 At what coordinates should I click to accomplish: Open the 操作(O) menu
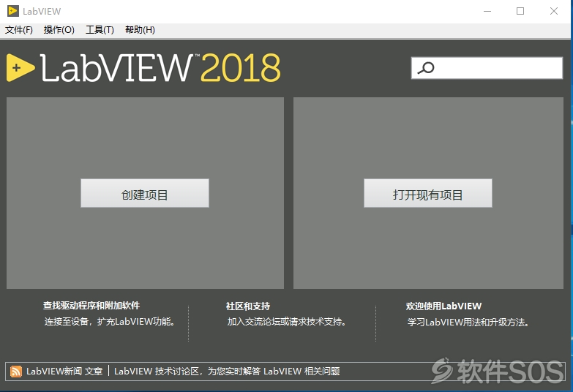[x=59, y=29]
